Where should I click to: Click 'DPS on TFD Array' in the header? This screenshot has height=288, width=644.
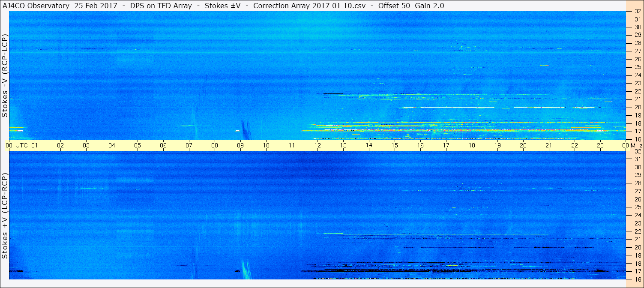(x=161, y=6)
